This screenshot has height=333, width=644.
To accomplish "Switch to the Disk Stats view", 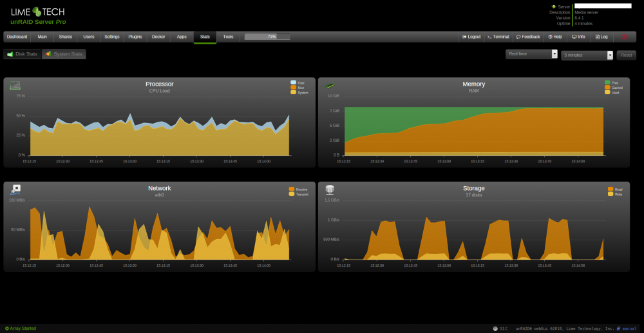I will pyautogui.click(x=22, y=54).
